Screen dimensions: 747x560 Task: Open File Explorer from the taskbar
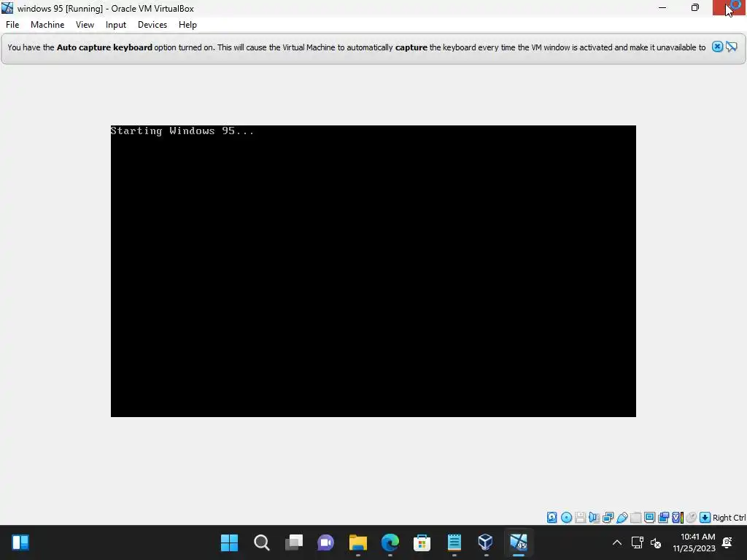coord(357,542)
